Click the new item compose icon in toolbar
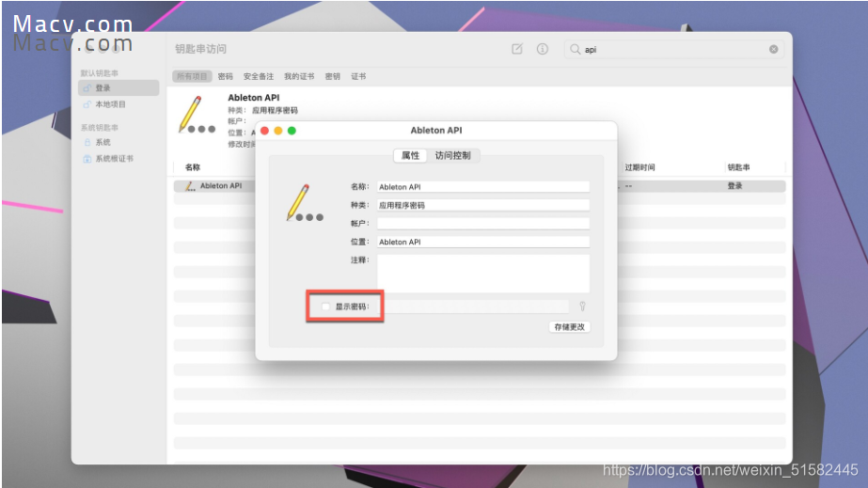 click(x=517, y=49)
